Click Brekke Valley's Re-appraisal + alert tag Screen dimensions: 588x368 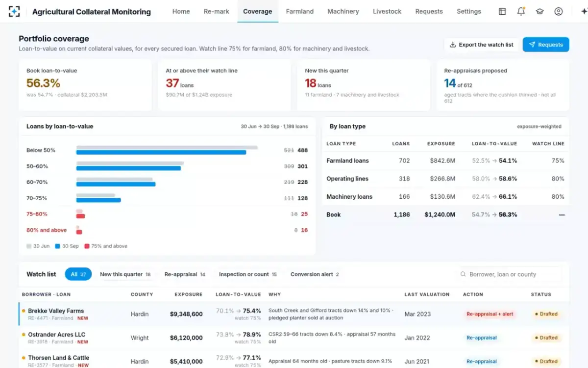click(490, 314)
